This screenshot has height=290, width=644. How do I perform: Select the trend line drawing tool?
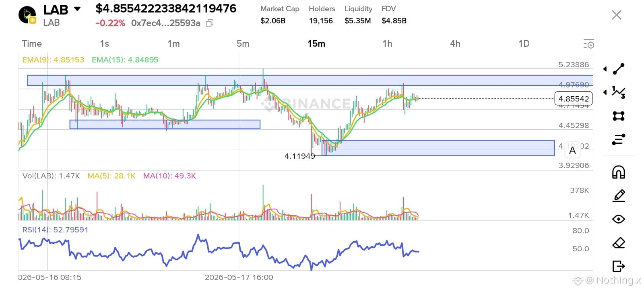point(619,69)
